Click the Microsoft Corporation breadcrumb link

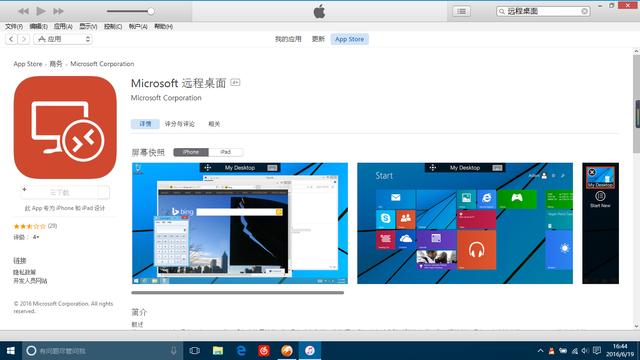tap(102, 64)
